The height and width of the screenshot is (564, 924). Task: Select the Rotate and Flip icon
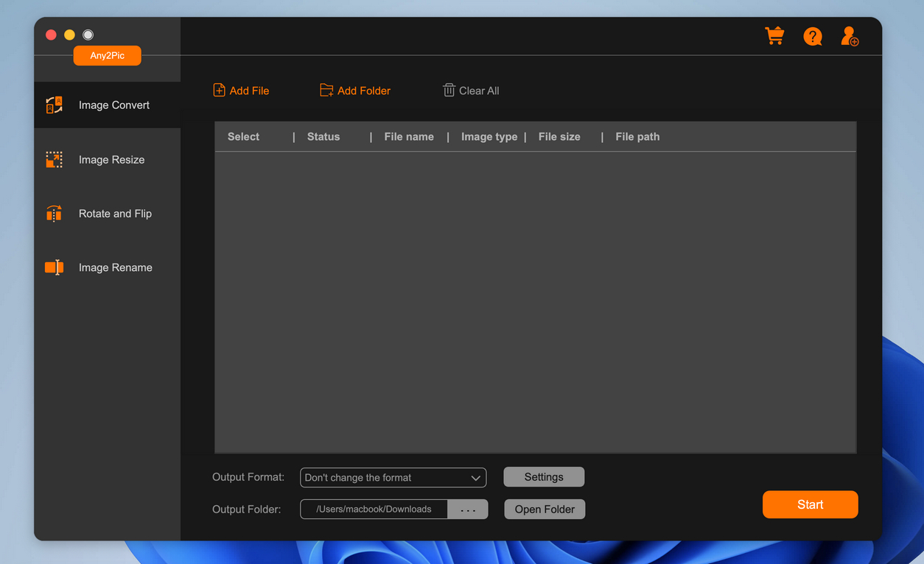click(x=54, y=213)
